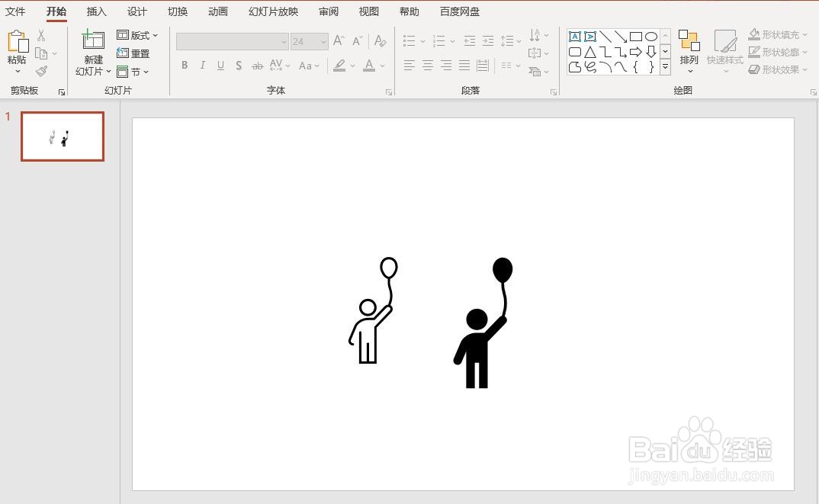Click the Decrease Indent icon

tap(470, 40)
